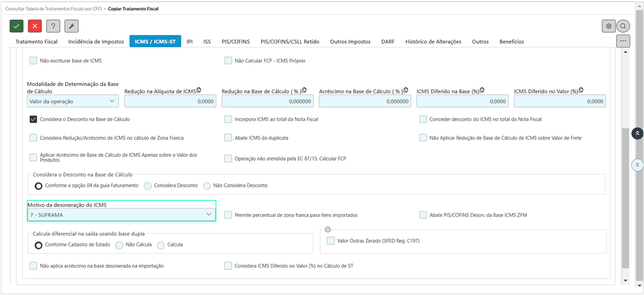644x295 pixels.
Task: Click the wrench tools icon
Action: pyautogui.click(x=71, y=26)
